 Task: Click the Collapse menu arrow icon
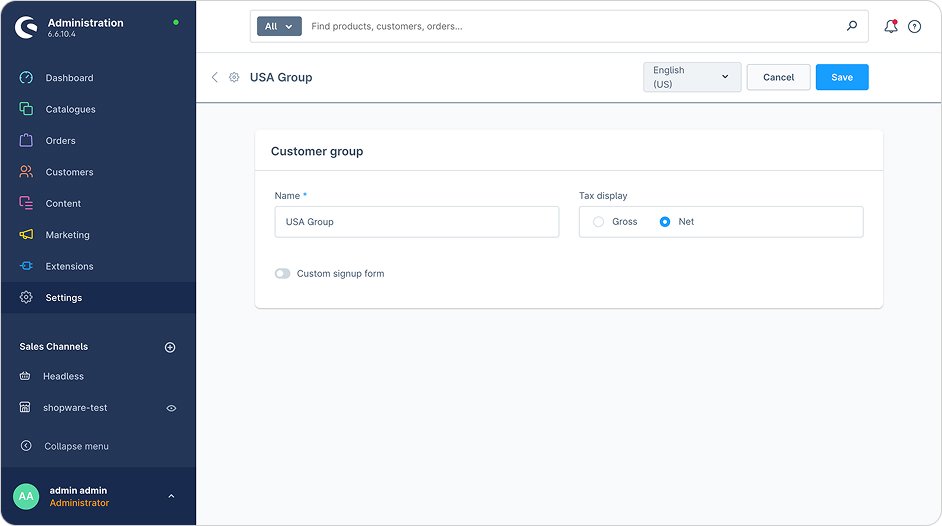pos(26,446)
